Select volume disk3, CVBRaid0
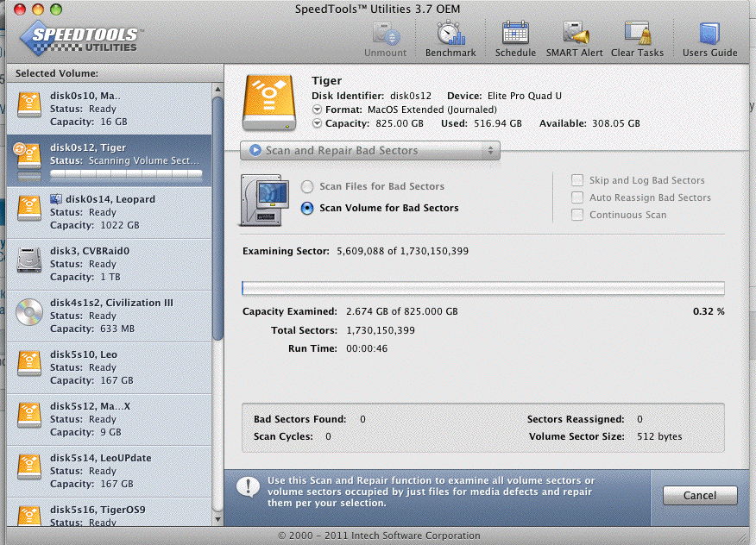756x545 pixels. 109,264
